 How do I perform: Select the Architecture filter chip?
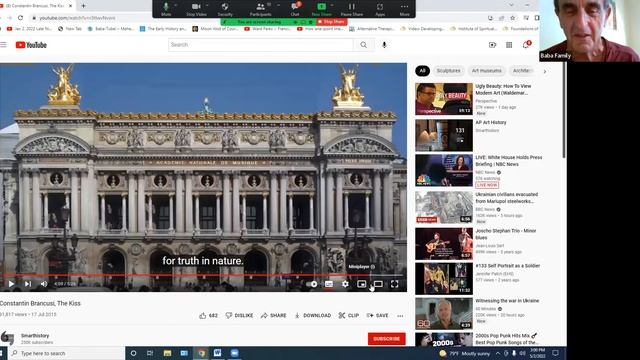click(522, 71)
